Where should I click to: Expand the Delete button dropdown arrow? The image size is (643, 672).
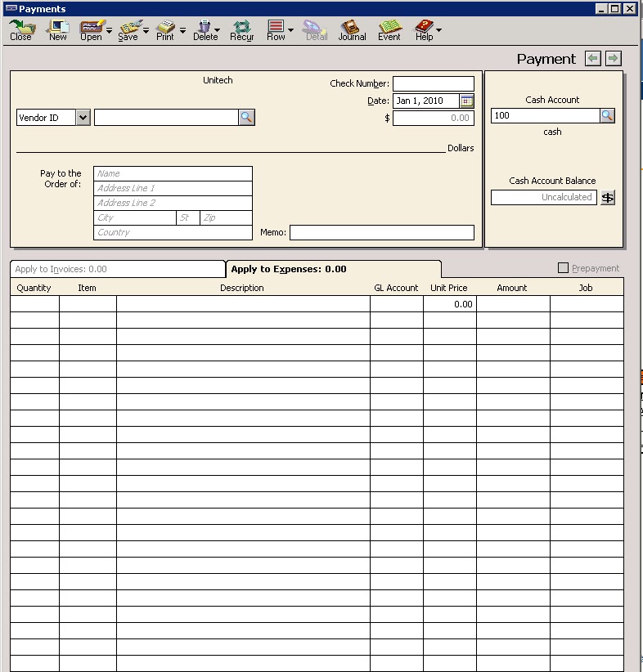pyautogui.click(x=217, y=30)
